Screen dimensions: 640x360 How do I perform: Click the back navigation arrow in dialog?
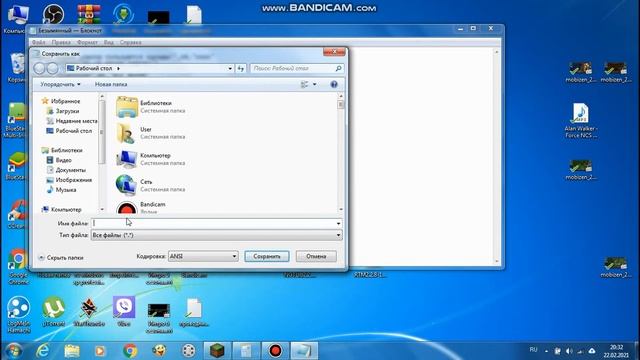pos(39,68)
